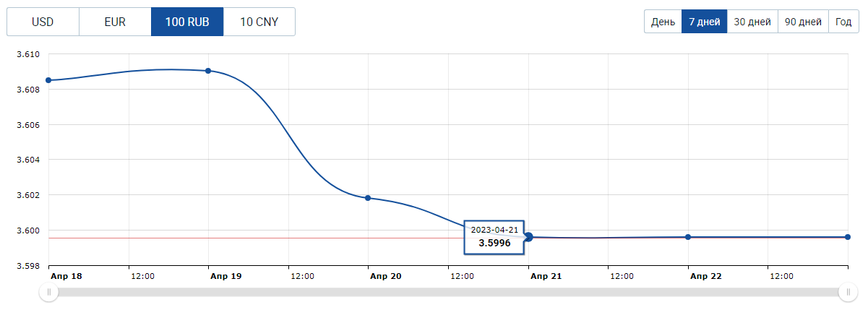868x310 pixels.
Task: Show the yearly (Год) chart range
Action: tap(843, 22)
